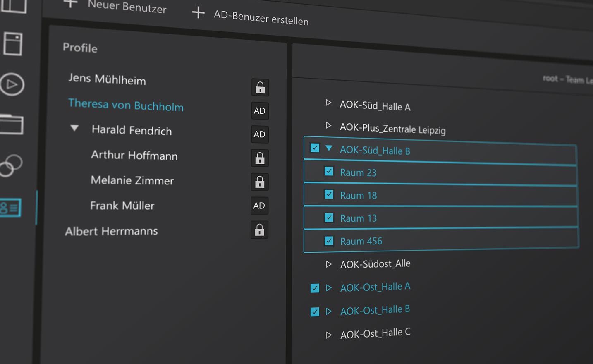This screenshot has height=364, width=593.
Task: Select profile Melanie Zimmer
Action: coord(132,180)
